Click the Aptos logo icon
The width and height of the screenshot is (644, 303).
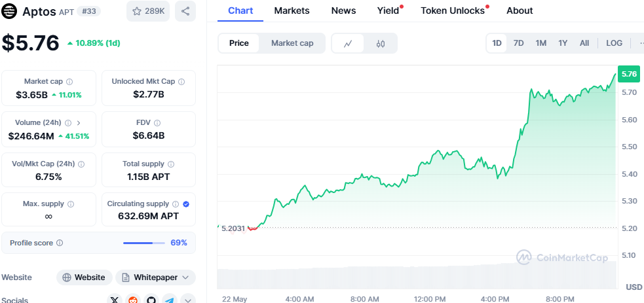9,11
